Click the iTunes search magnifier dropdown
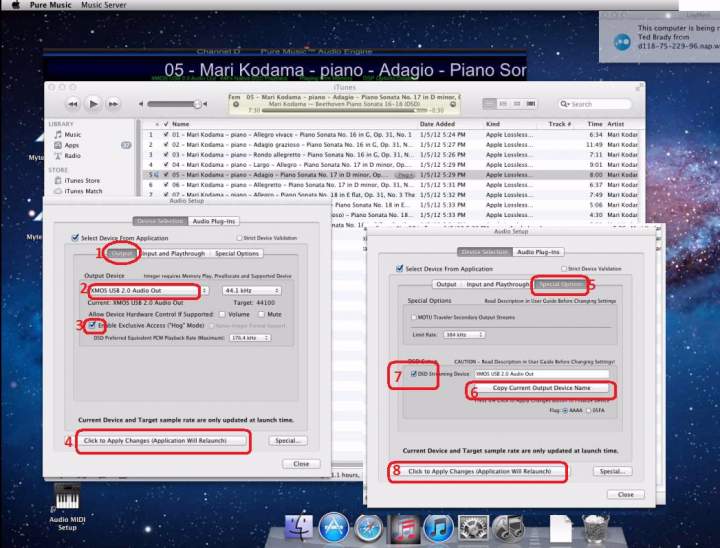 pos(565,104)
